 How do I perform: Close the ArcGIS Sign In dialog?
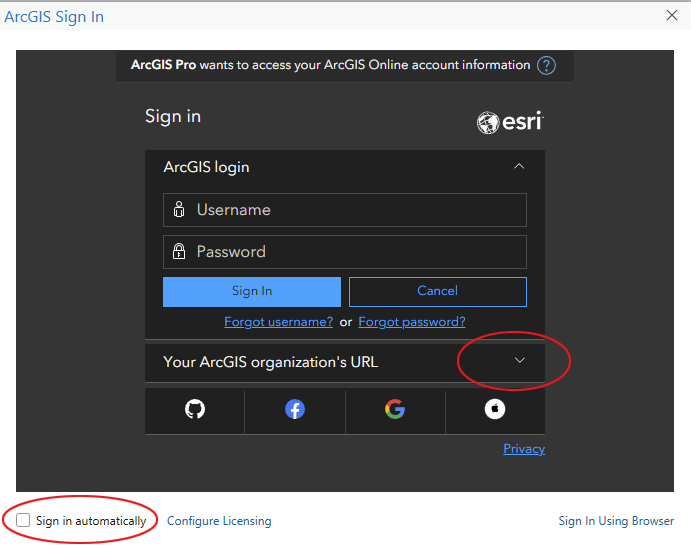click(672, 15)
